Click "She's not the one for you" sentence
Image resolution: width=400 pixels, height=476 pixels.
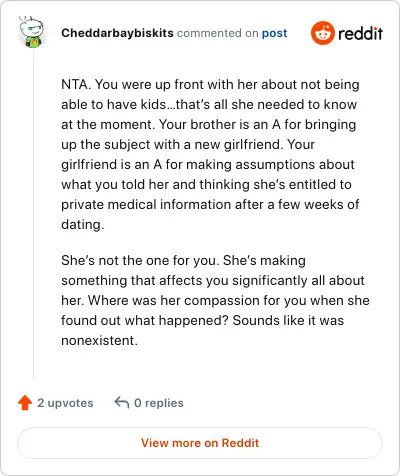click(x=140, y=260)
